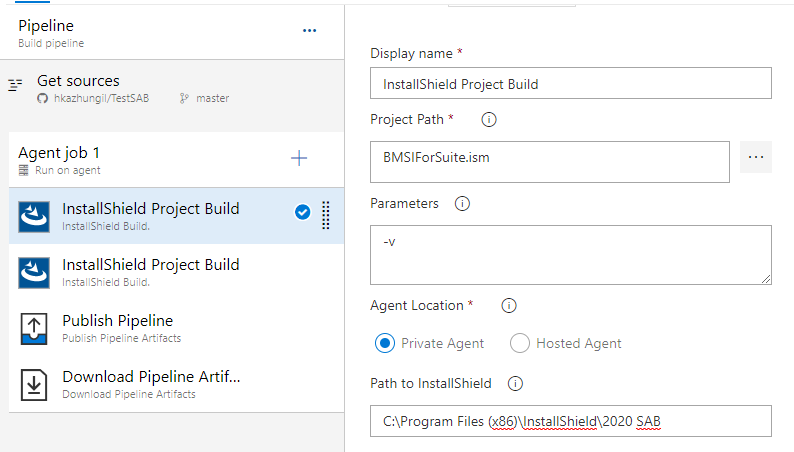
Task: Select the Hosted Agent radio button
Action: tap(520, 343)
